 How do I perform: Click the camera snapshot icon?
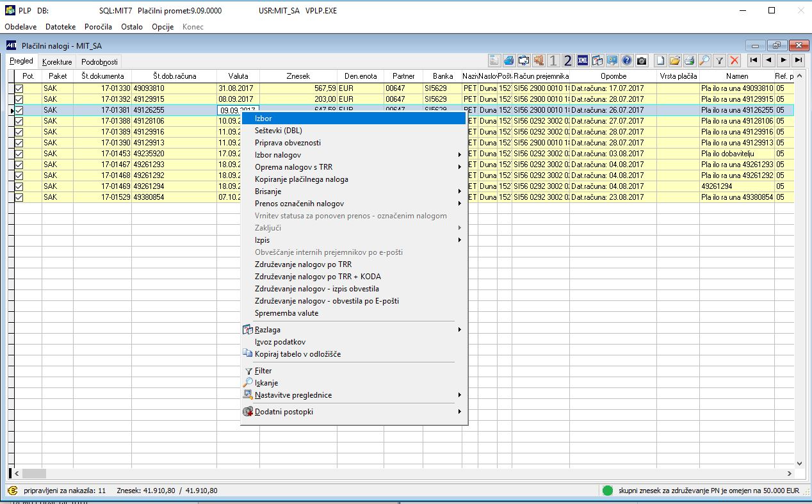tap(642, 61)
